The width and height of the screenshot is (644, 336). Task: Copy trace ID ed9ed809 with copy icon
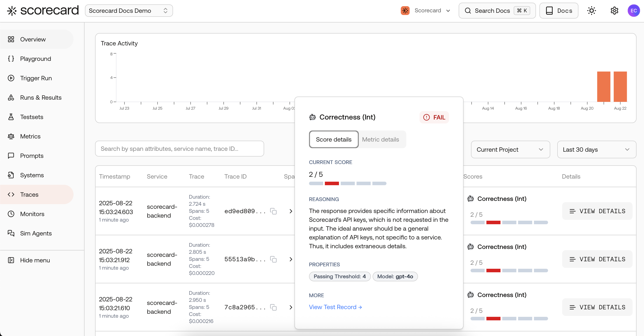(x=273, y=211)
